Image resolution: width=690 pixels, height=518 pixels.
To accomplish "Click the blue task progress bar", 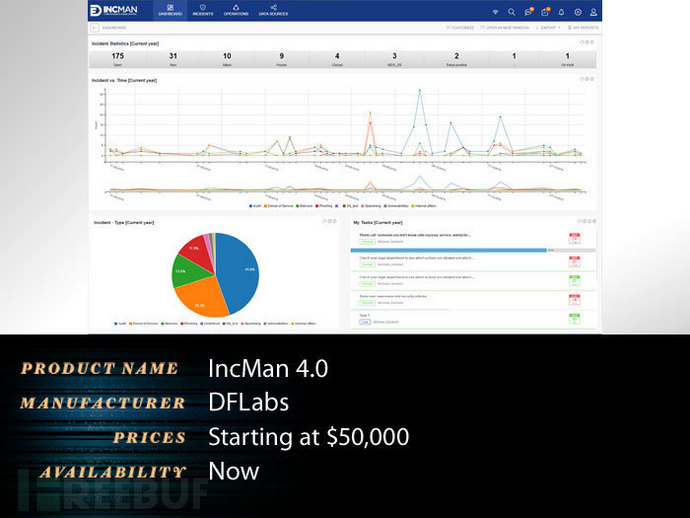I will coord(448,250).
